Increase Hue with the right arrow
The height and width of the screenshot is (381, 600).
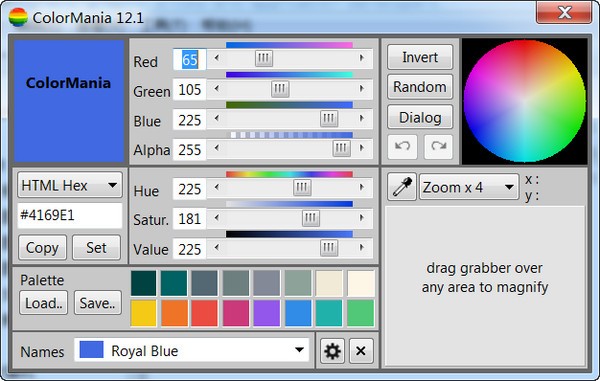pyautogui.click(x=362, y=187)
